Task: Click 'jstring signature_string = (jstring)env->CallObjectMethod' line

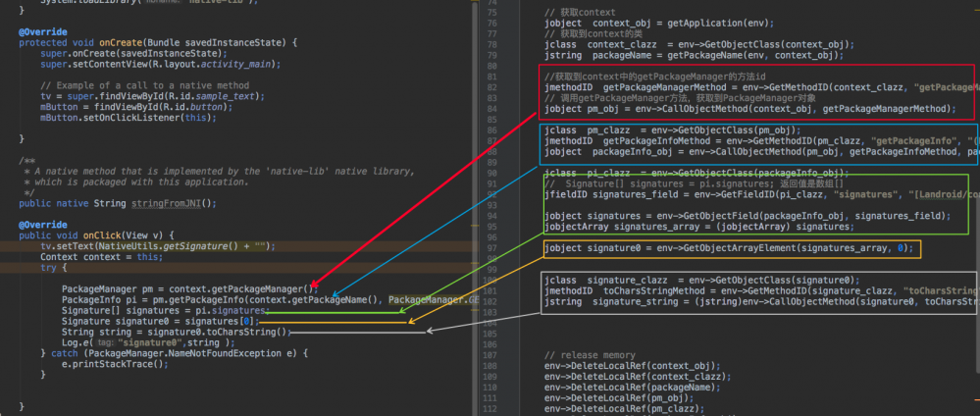Action: [760, 301]
